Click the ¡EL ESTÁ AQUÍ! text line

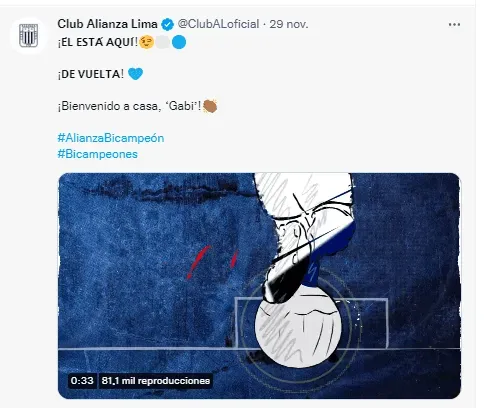(98, 42)
